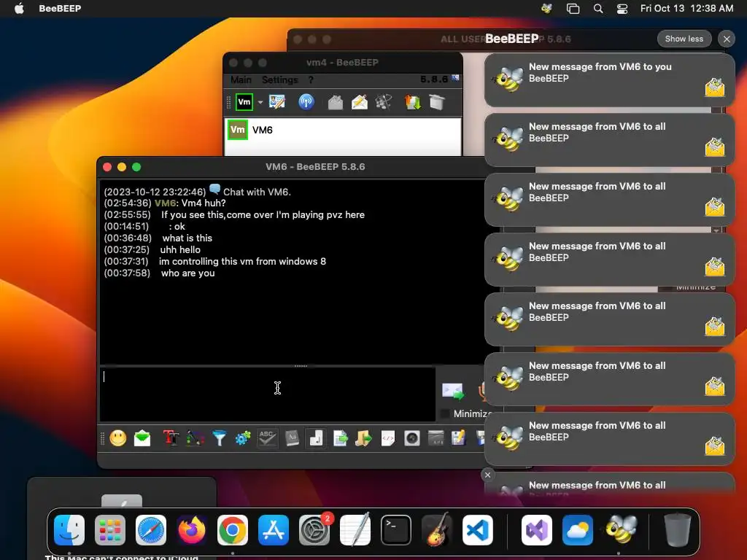This screenshot has width=747, height=560.
Task: Click the BeeBEEP menu in macOS menu bar
Action: (x=60, y=9)
